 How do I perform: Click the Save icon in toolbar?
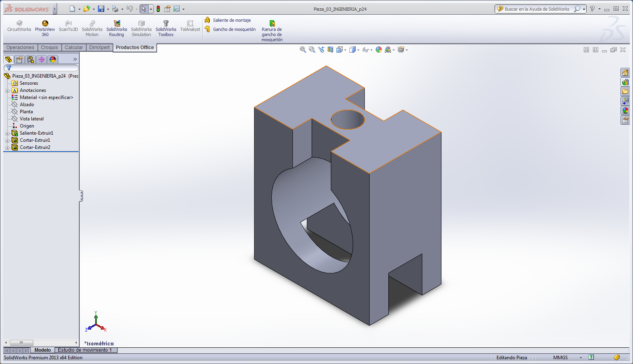(101, 9)
